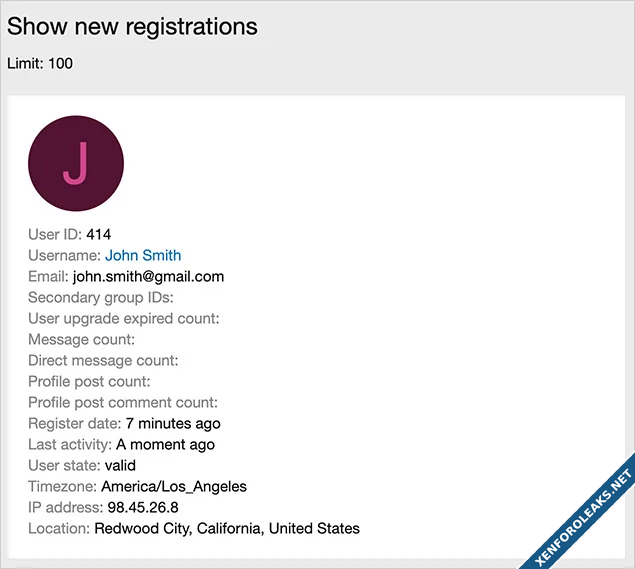Image resolution: width=635 pixels, height=569 pixels.
Task: Click the "User upgrade expired count" label
Action: [x=124, y=319]
